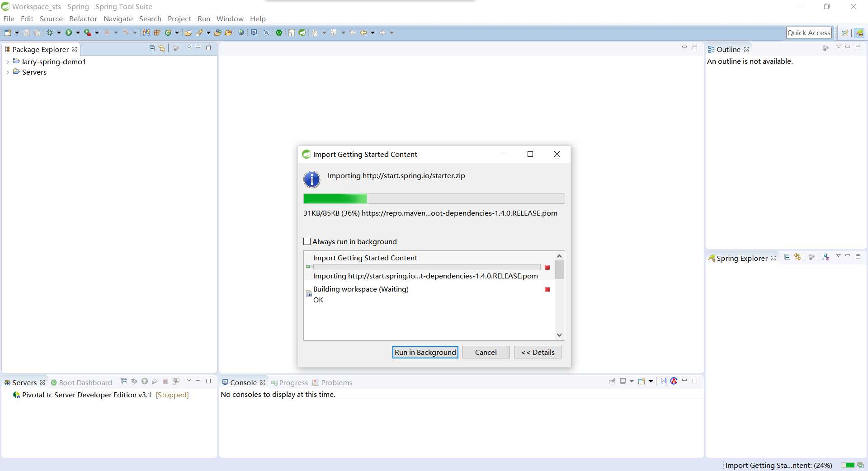868x471 pixels.
Task: Expand larry-spring-demo1 project node
Action: (x=8, y=62)
